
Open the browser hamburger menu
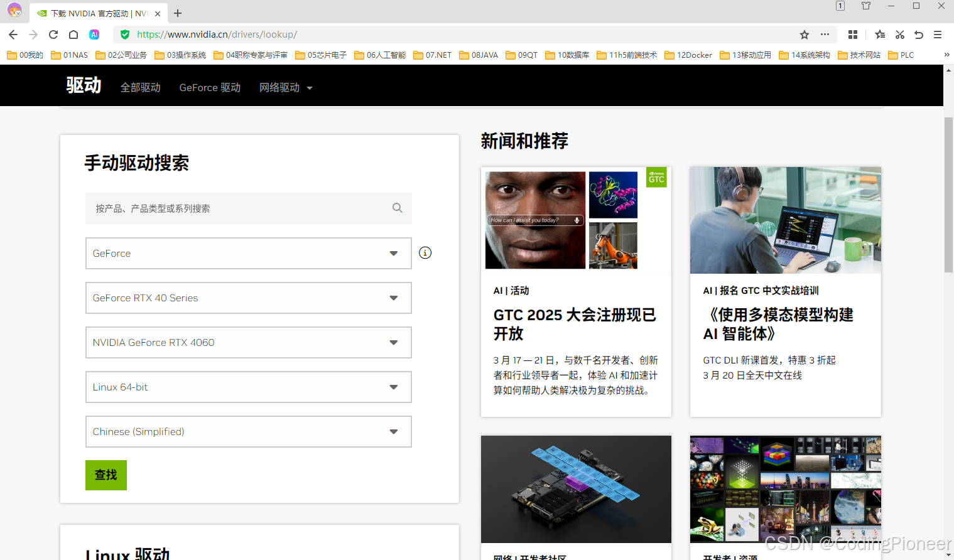click(938, 35)
